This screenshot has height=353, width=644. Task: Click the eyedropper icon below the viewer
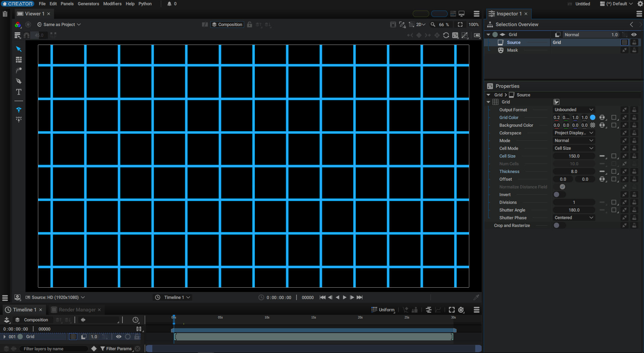[x=476, y=297]
